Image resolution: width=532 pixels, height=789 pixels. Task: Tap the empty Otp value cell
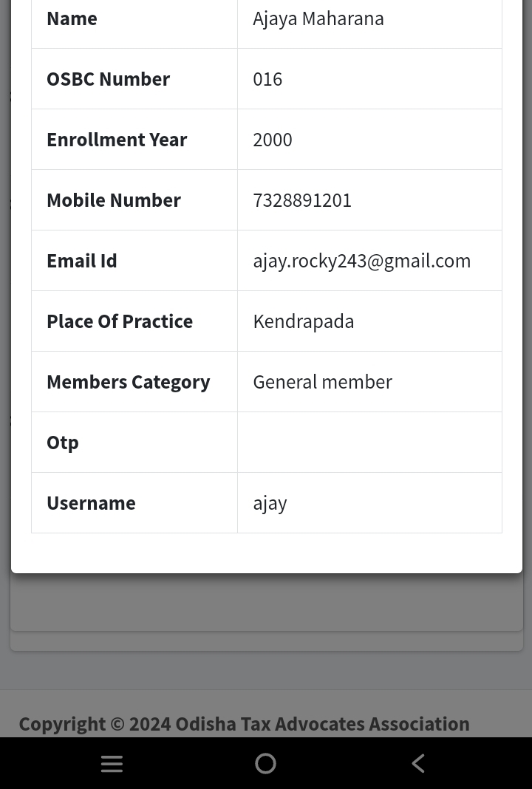click(x=369, y=443)
